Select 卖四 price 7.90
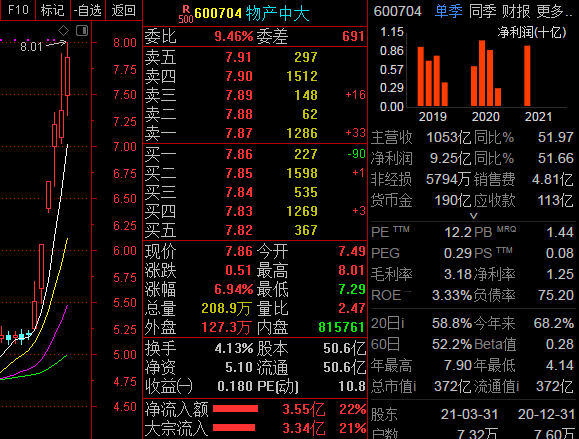The width and height of the screenshot is (579, 439). [239, 76]
